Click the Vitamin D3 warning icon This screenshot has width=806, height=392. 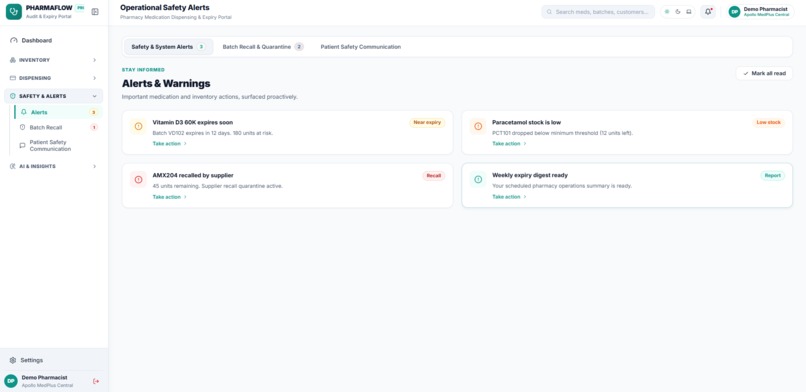click(x=138, y=126)
